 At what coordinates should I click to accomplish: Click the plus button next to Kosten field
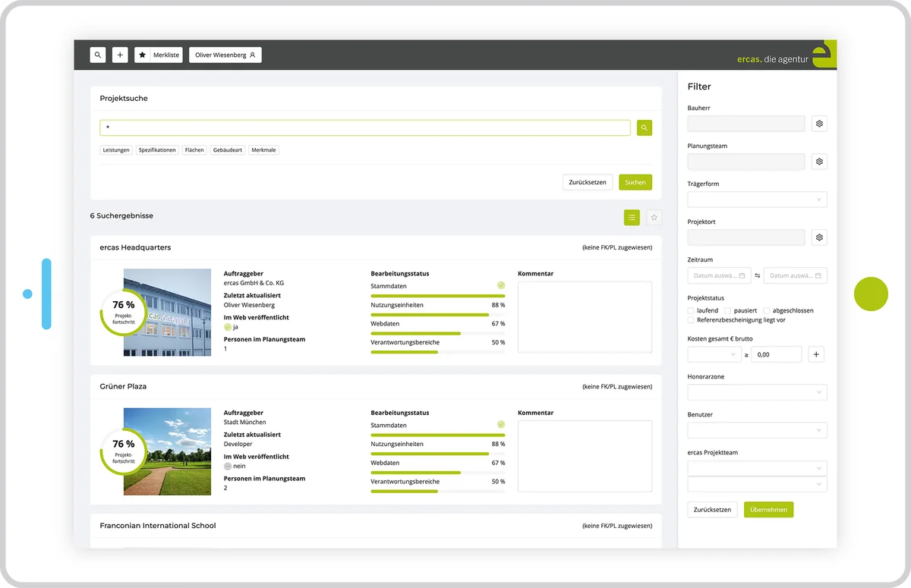click(x=816, y=354)
